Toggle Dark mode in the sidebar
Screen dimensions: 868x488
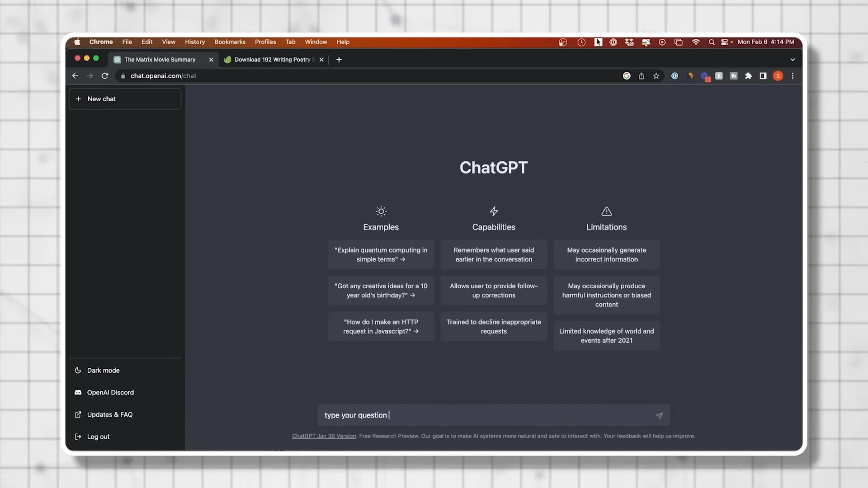click(103, 371)
